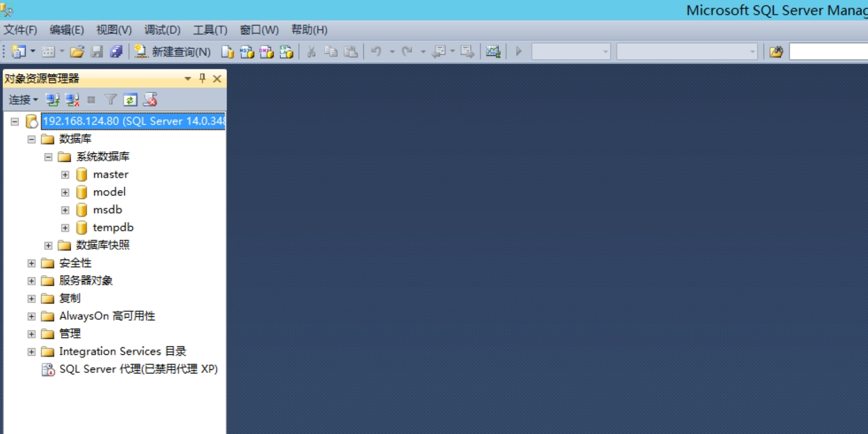Open the 视图(V) menu
The width and height of the screenshot is (868, 434).
(x=114, y=30)
